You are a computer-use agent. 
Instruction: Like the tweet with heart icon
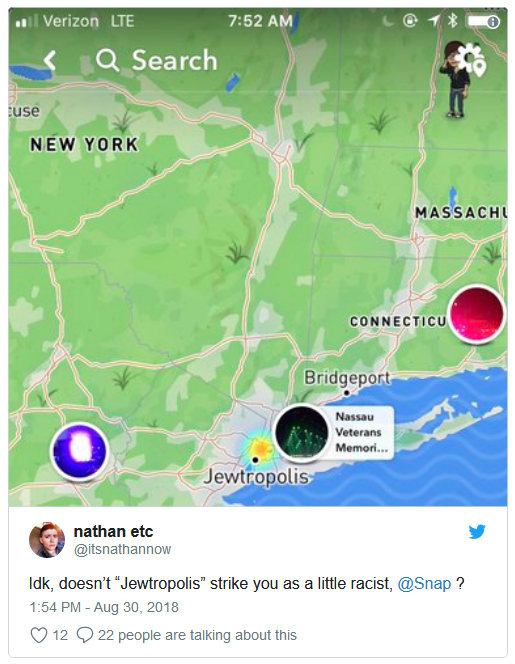tap(39, 635)
